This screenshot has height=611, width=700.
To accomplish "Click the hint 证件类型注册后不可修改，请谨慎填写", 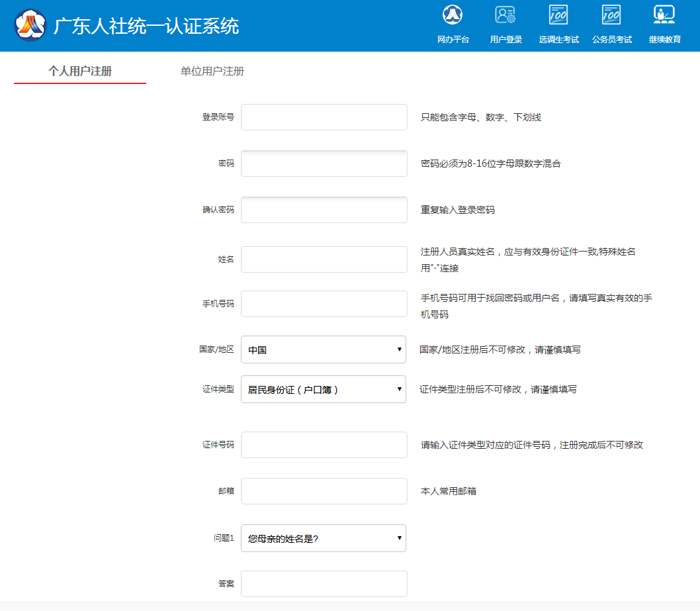I will coord(498,389).
